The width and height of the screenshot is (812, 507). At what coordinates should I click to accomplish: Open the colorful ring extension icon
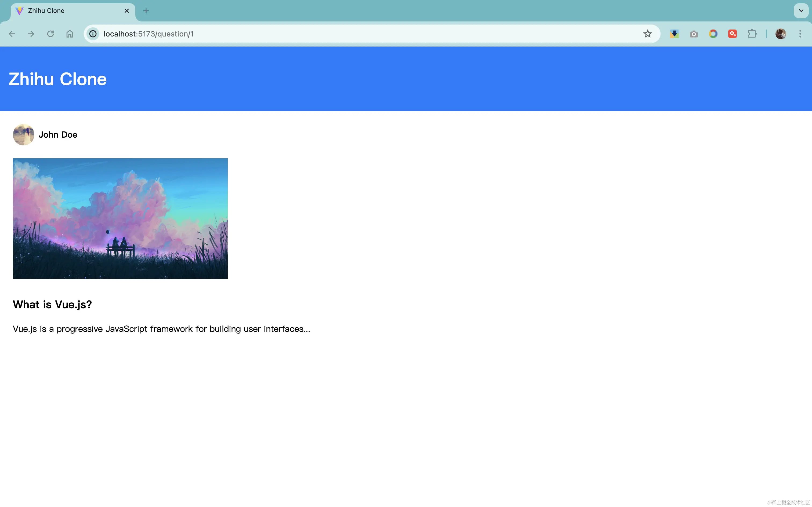pos(713,34)
